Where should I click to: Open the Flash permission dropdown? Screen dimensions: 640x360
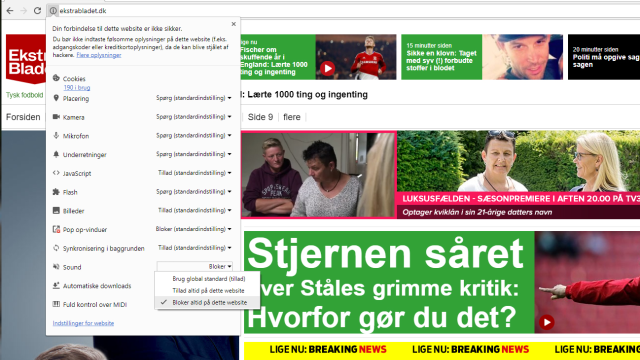(x=193, y=192)
